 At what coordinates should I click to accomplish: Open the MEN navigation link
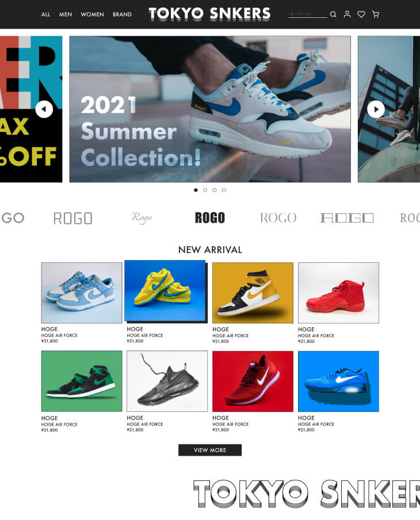[x=66, y=14]
